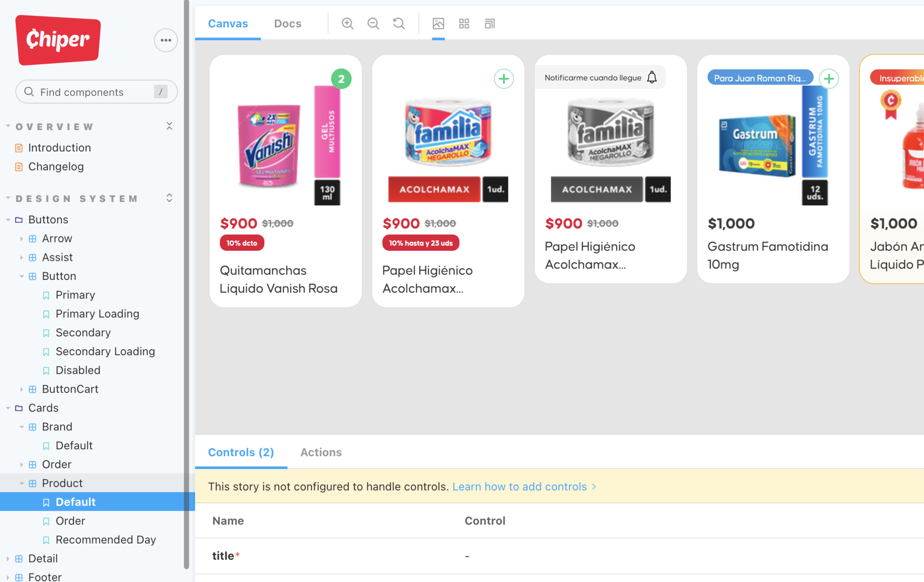The width and height of the screenshot is (924, 582).
Task: Click the zoom in toolbar icon
Action: pyautogui.click(x=347, y=23)
